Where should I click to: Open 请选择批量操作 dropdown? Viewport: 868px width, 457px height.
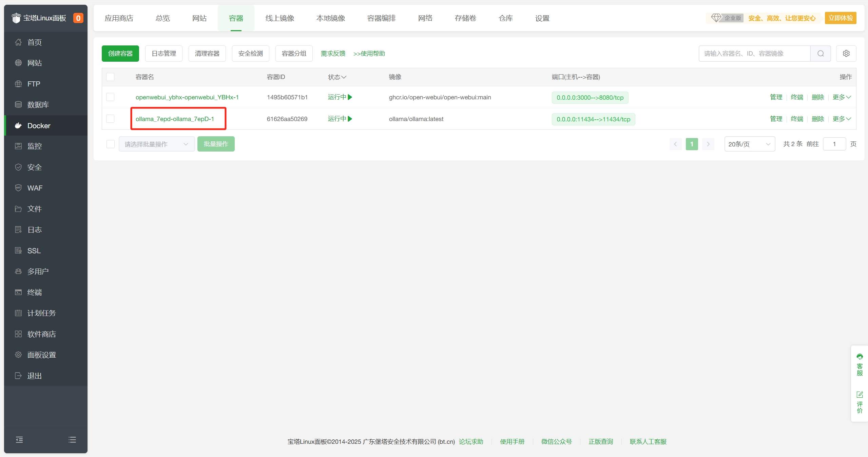(157, 144)
